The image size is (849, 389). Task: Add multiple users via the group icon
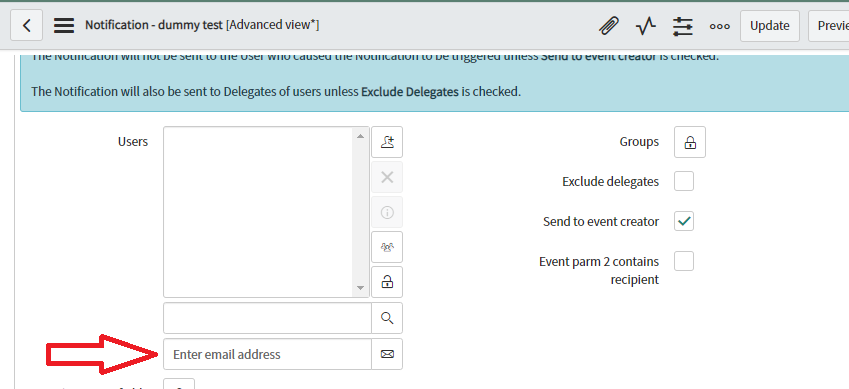click(387, 247)
